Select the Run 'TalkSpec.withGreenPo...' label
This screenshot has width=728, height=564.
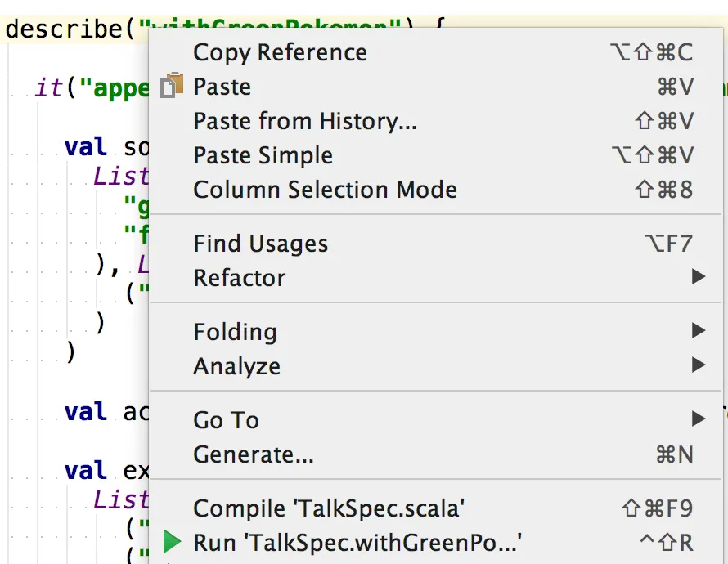click(357, 542)
